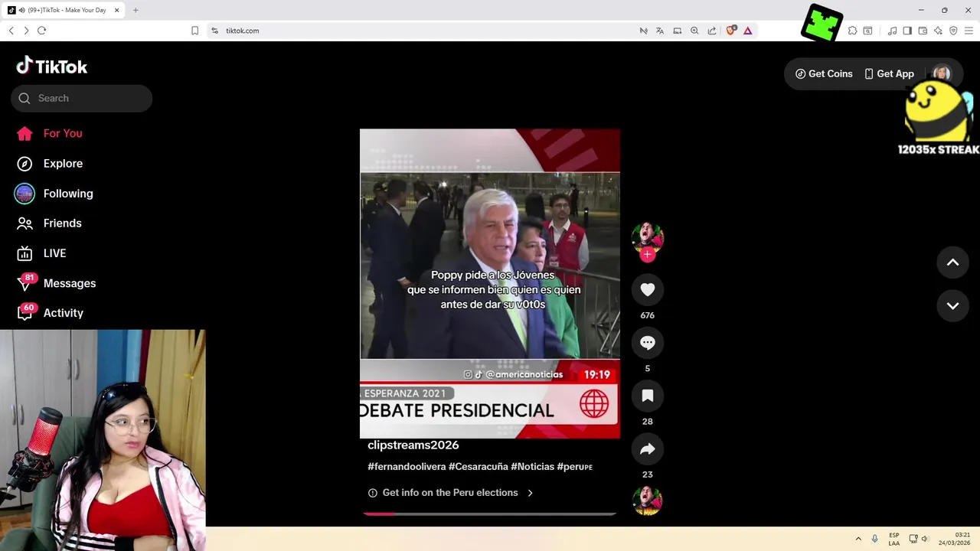Go to the Explore page
Screen dimensions: 980x551
[x=50, y=164]
